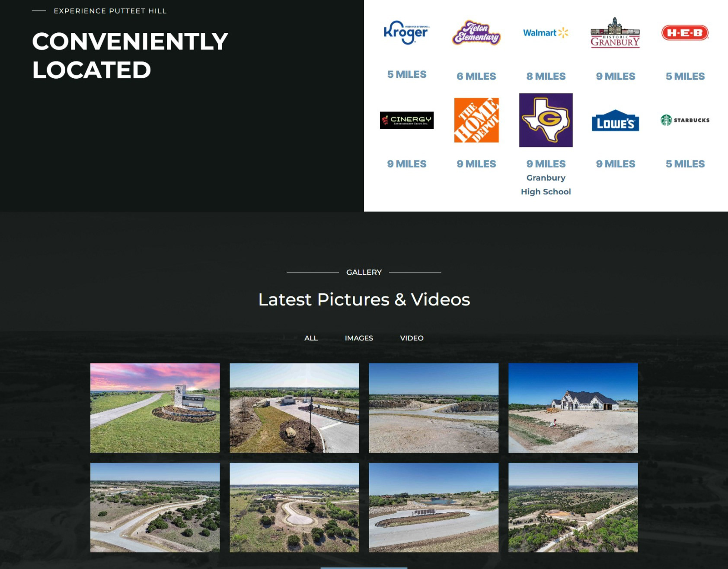The image size is (728, 569).
Task: Click the Cinergy logo
Action: [407, 120]
